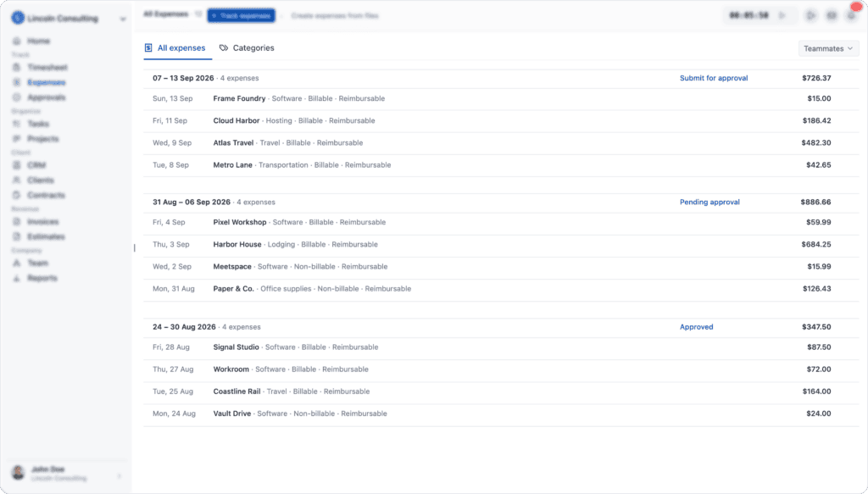Switch to the Categories tab
This screenshot has width=868, height=494.
[247, 48]
